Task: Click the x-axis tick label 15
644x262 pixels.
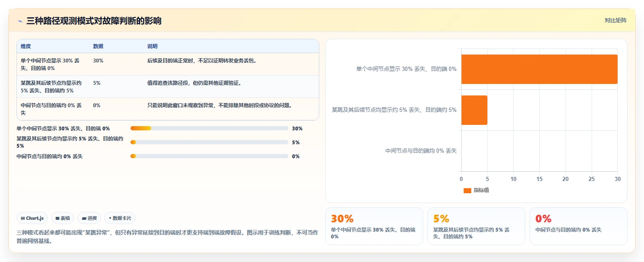Action: click(x=539, y=179)
